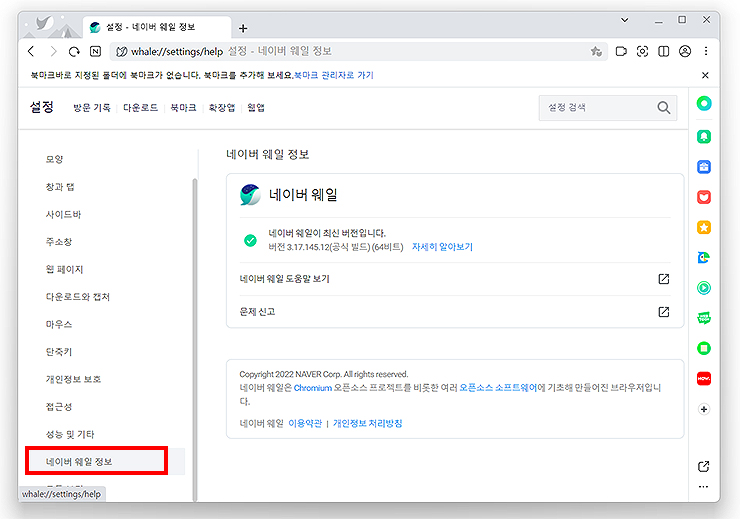
Task: Open the 접근성 settings section
Action: pyautogui.click(x=59, y=407)
